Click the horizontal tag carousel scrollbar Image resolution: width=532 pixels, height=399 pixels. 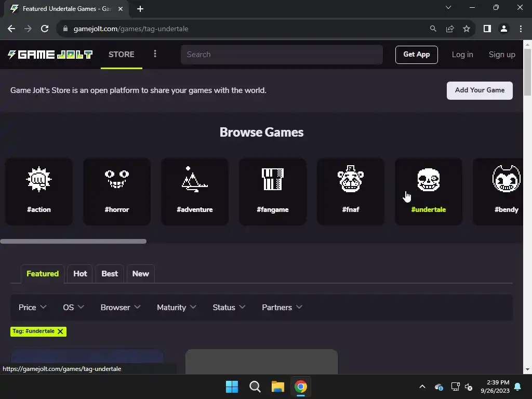[x=73, y=241]
